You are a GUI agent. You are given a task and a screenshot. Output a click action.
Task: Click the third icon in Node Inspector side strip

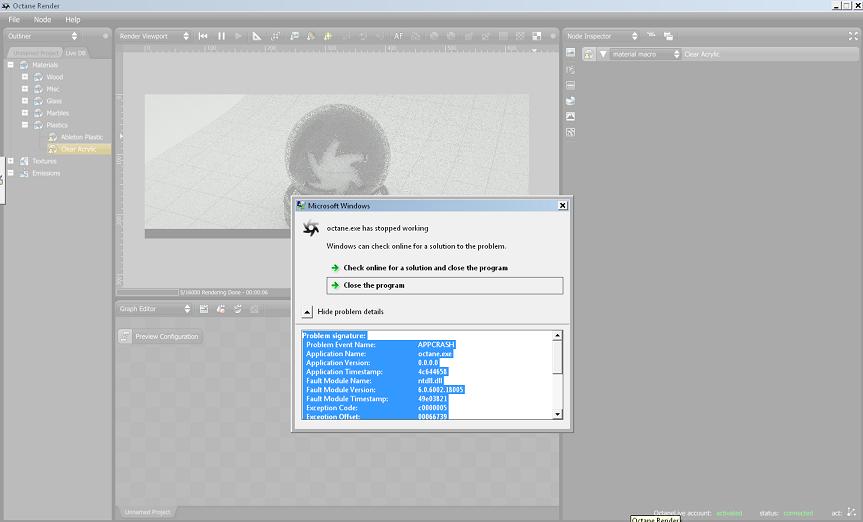click(x=571, y=85)
